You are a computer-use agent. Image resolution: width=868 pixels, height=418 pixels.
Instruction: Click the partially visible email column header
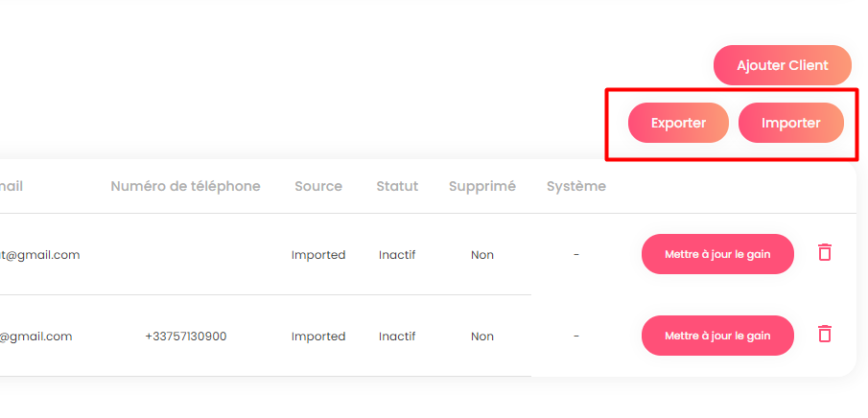[12, 186]
